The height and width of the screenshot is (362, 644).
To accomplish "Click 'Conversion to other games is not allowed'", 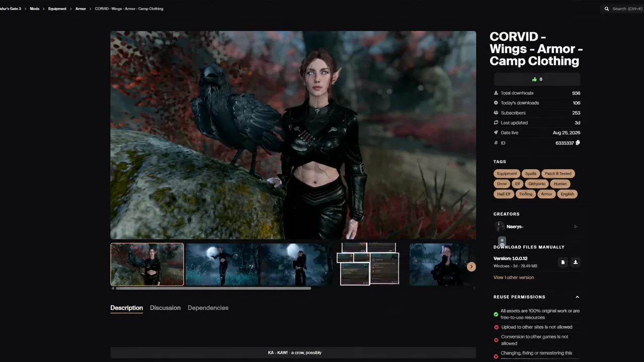I will [534, 340].
